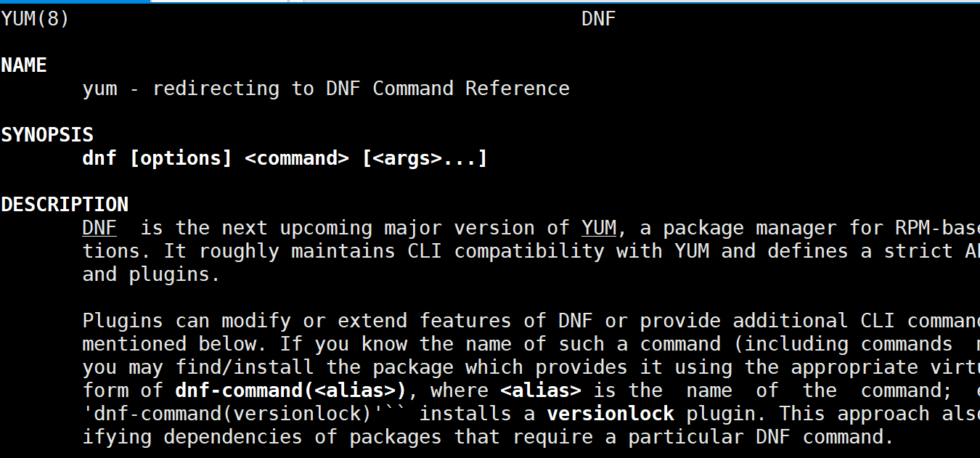Click the NAME section heading

(24, 65)
